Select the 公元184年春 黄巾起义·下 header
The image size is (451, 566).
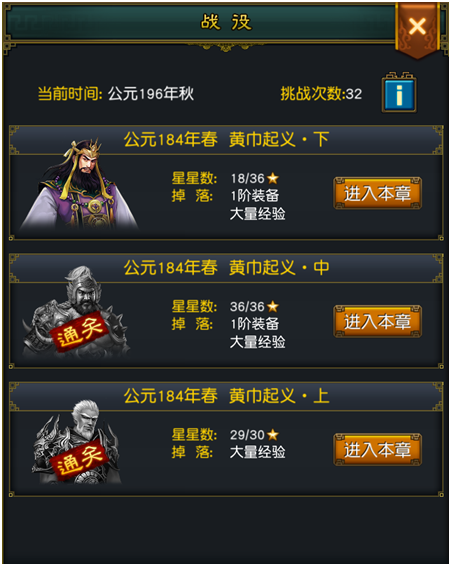tap(226, 139)
